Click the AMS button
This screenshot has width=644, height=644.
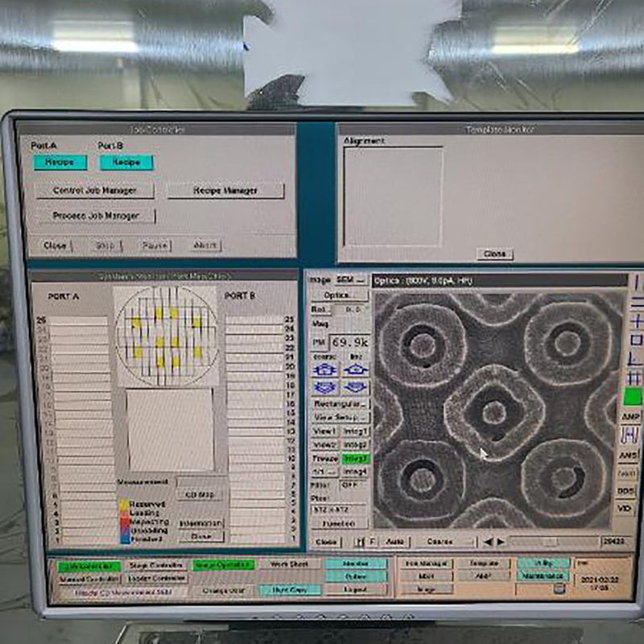[629, 455]
